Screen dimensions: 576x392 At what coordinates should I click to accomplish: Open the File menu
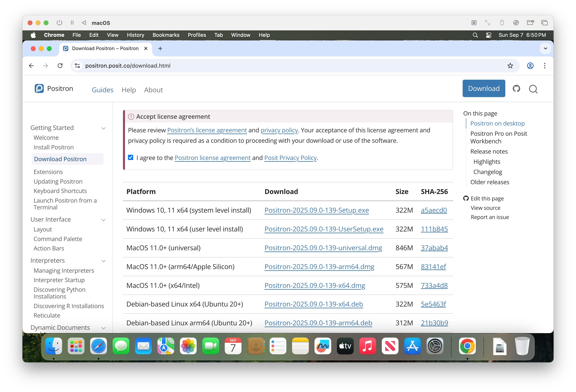[x=77, y=35]
